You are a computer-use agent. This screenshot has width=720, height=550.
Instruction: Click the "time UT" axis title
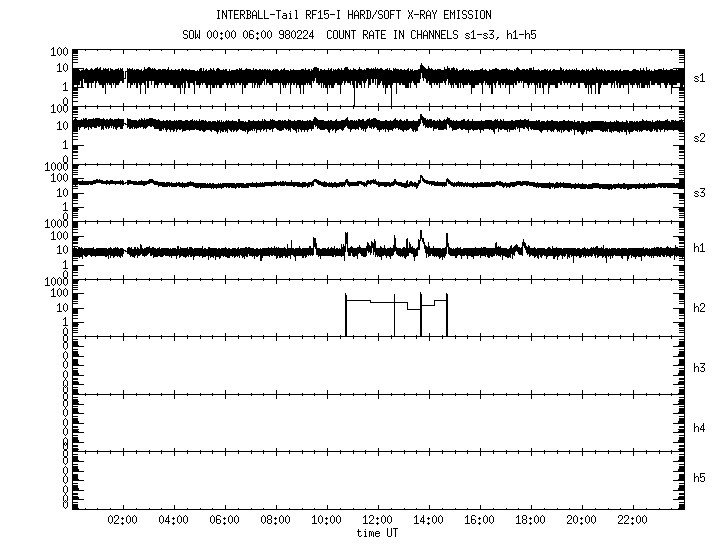378,534
